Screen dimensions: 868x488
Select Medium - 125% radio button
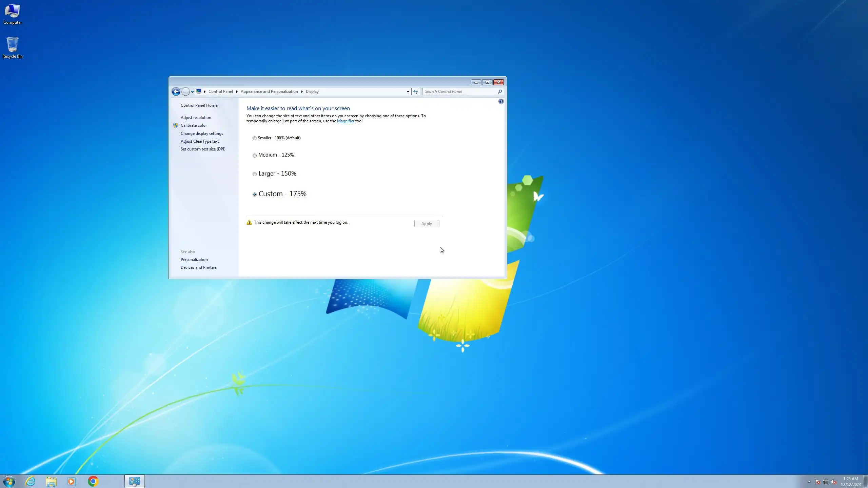(x=255, y=156)
